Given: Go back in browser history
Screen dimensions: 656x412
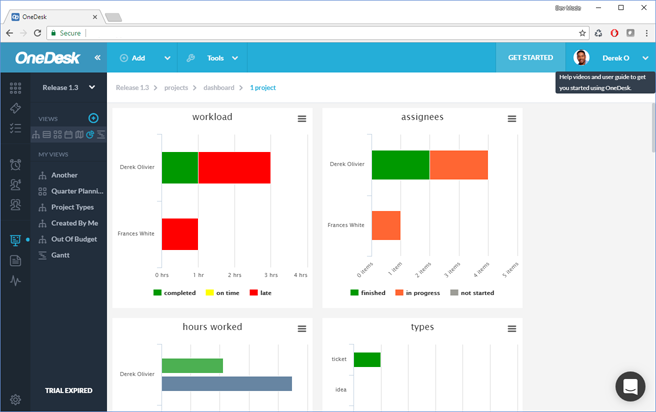Looking at the screenshot, I should point(10,33).
